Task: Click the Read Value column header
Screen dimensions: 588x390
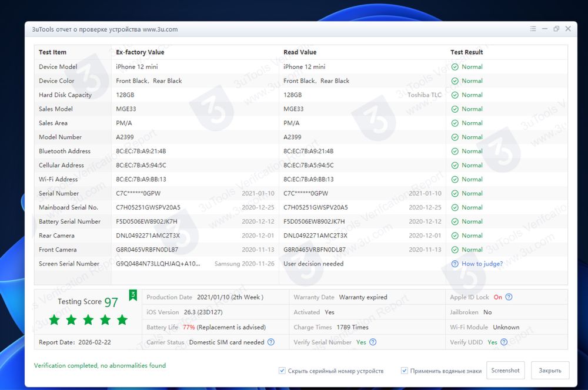Action: coord(300,52)
